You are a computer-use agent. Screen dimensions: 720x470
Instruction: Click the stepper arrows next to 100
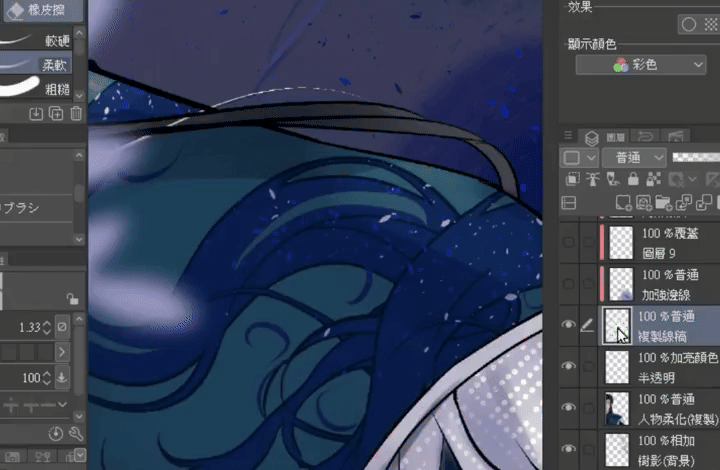pyautogui.click(x=46, y=378)
